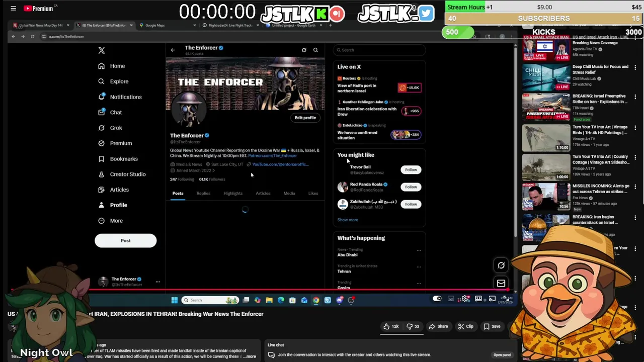Viewport: 644px width, 362px height.
Task: Dislike the video with the thumbs down button
Action: point(413,326)
